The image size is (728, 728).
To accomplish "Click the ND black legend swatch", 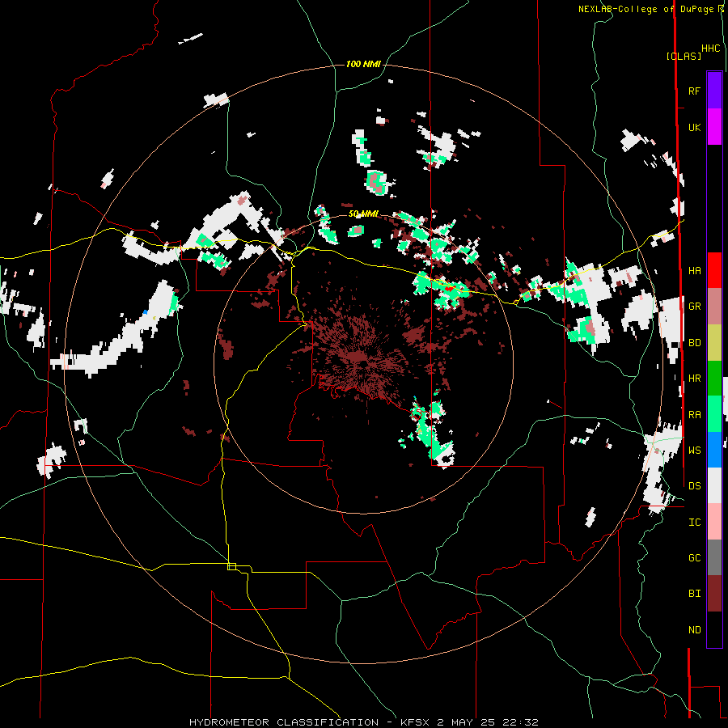I will (x=714, y=629).
